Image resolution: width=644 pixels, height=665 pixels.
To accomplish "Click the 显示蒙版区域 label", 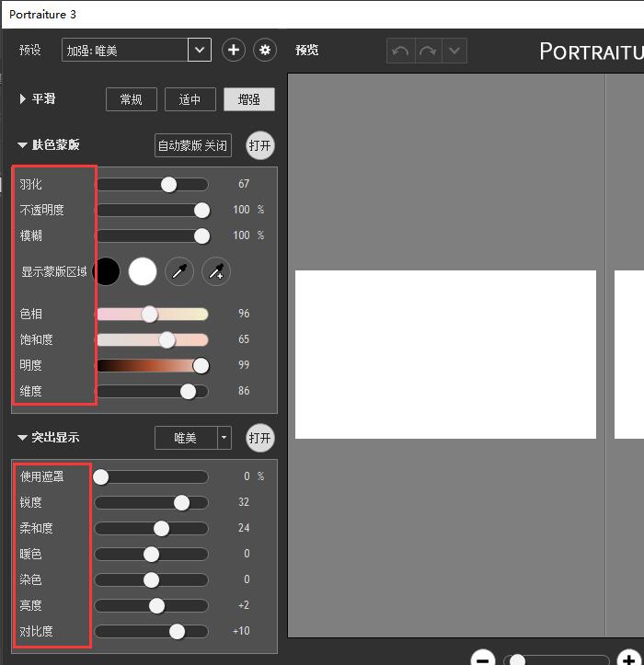I will coord(54,271).
